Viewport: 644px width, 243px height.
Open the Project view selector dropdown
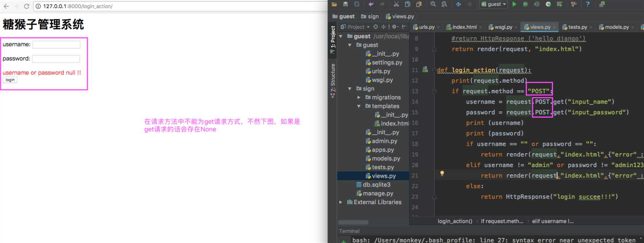355,27
